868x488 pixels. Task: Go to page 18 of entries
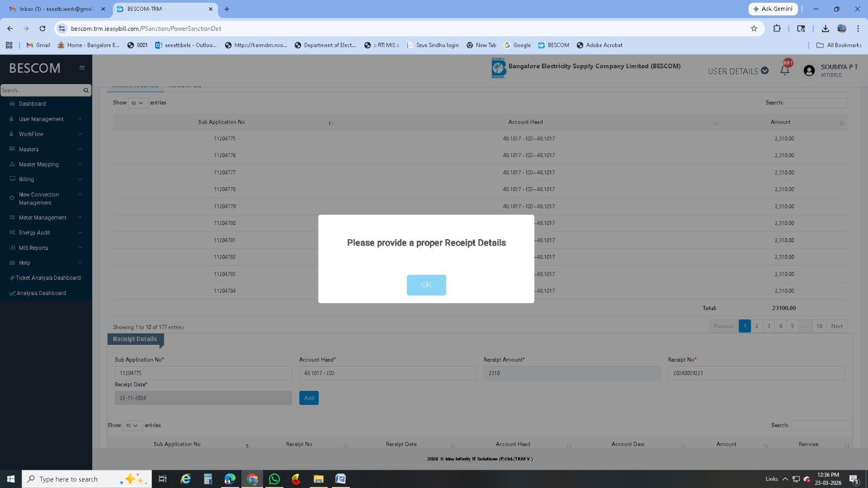click(x=819, y=326)
